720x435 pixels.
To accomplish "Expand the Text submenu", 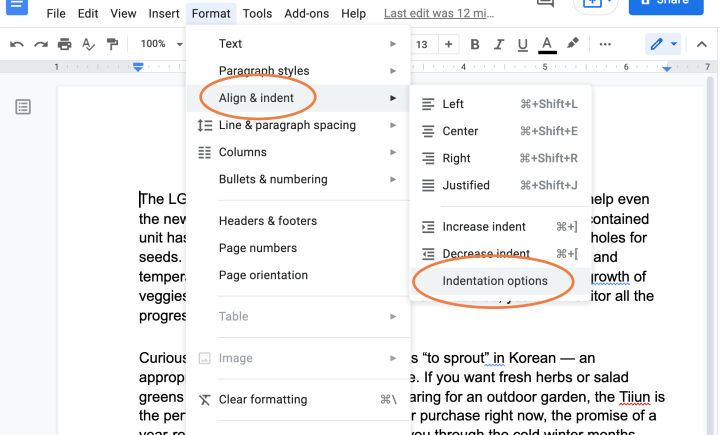I will coord(298,44).
